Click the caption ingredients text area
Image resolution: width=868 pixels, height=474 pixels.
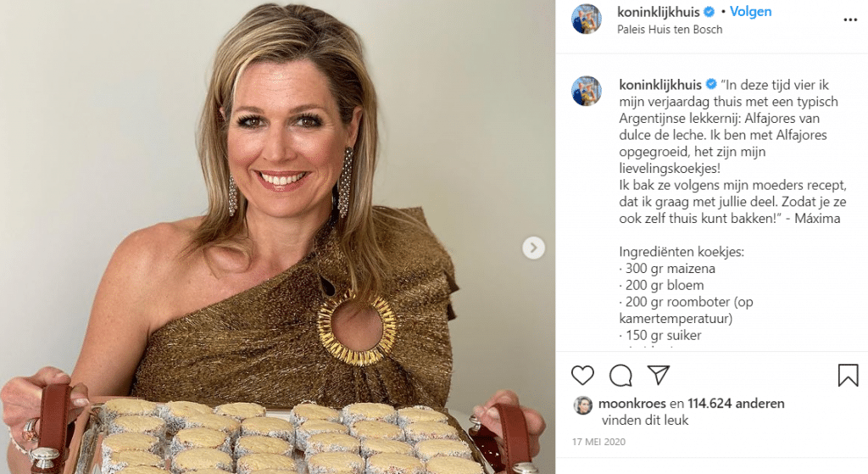coord(687,293)
